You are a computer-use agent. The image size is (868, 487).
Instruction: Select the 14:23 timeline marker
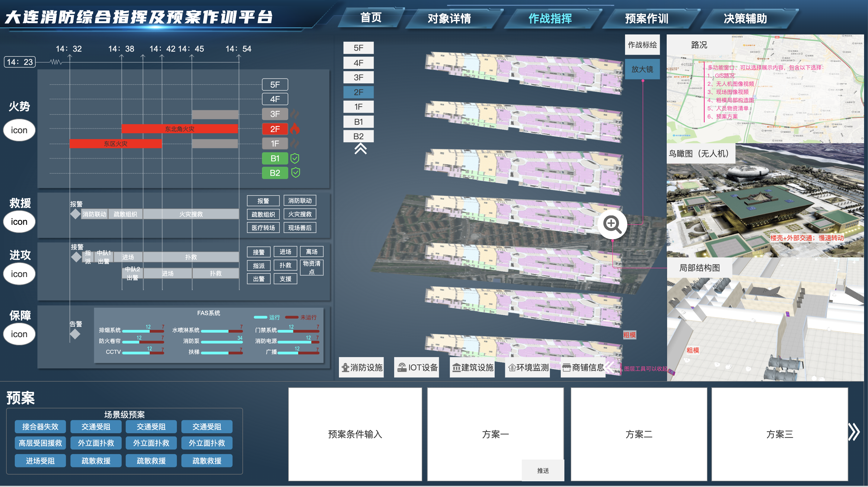[20, 62]
